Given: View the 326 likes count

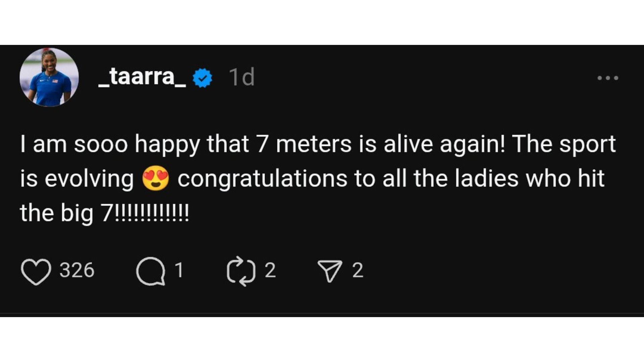Looking at the screenshot, I should (x=77, y=270).
